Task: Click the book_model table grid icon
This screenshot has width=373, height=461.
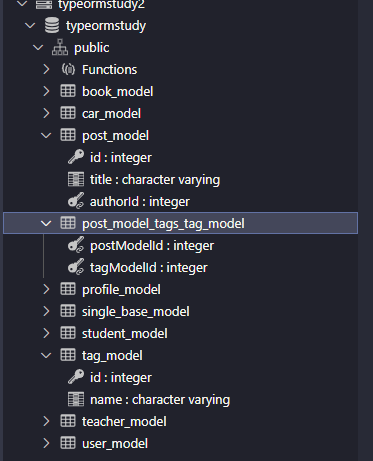Action: click(68, 91)
